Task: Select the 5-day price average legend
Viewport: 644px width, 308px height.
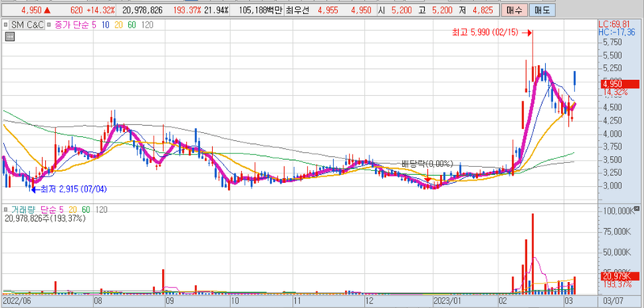Action: pos(94,25)
